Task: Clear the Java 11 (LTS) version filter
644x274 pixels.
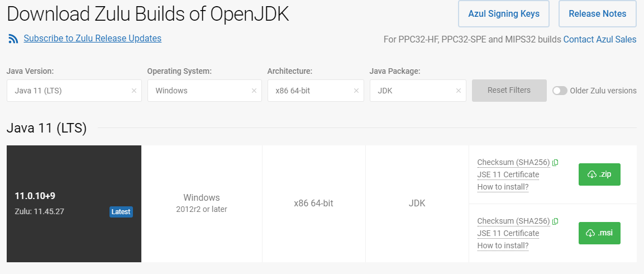Action: click(x=134, y=91)
